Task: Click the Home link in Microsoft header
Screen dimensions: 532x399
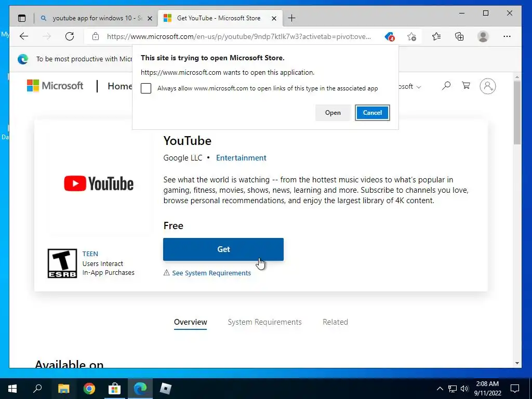Action: [x=120, y=86]
